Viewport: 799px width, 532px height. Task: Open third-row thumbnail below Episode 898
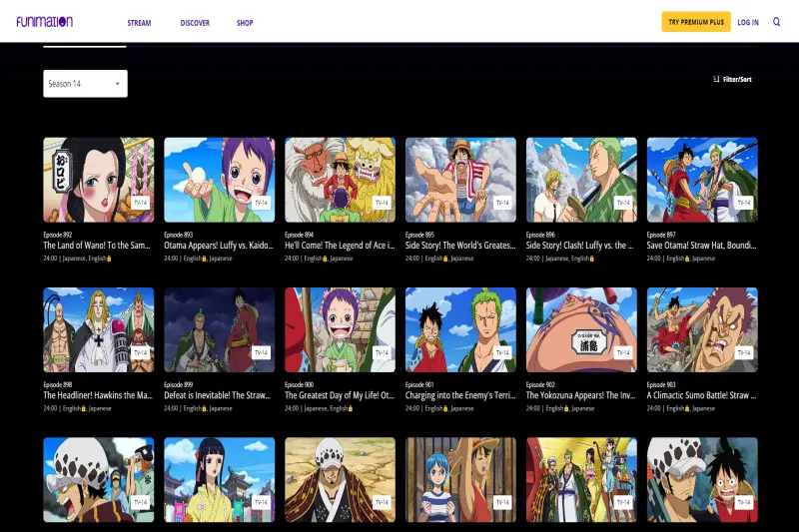coord(98,480)
